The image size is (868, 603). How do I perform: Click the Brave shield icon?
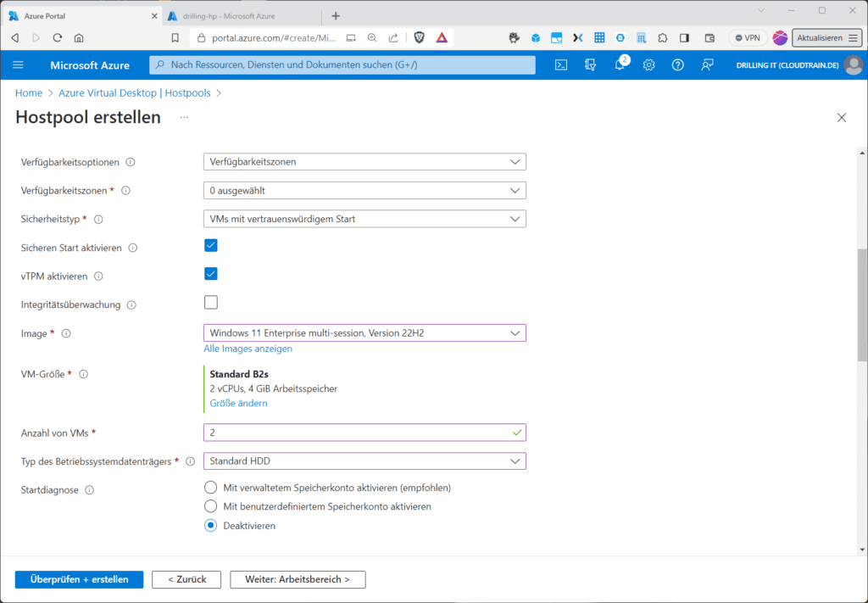(x=419, y=37)
